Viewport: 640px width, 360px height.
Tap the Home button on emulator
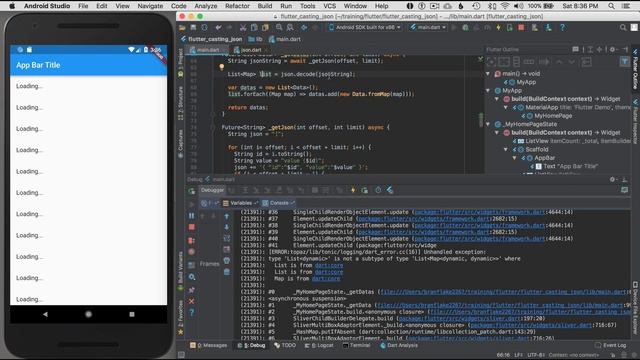coord(88,314)
